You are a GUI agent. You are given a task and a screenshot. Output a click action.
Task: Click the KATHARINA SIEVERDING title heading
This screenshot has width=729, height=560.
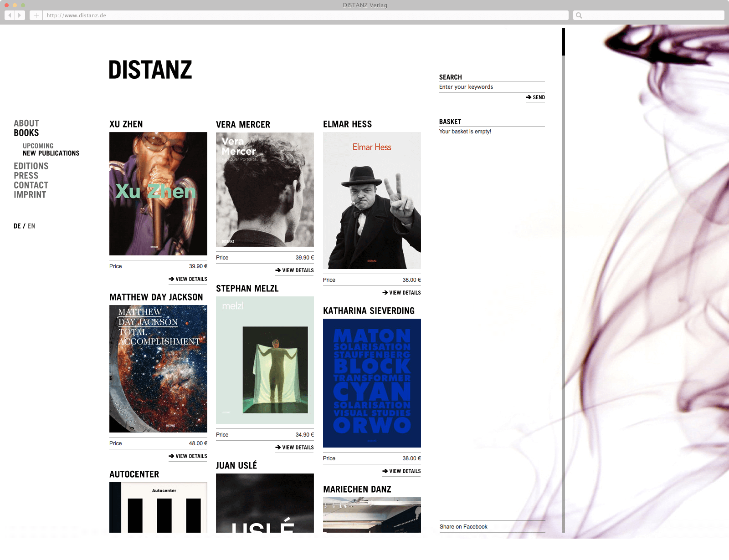pos(369,311)
